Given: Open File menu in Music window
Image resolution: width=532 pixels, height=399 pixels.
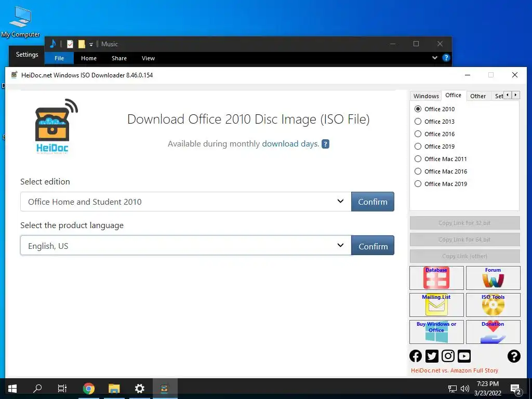Looking at the screenshot, I should pyautogui.click(x=59, y=58).
